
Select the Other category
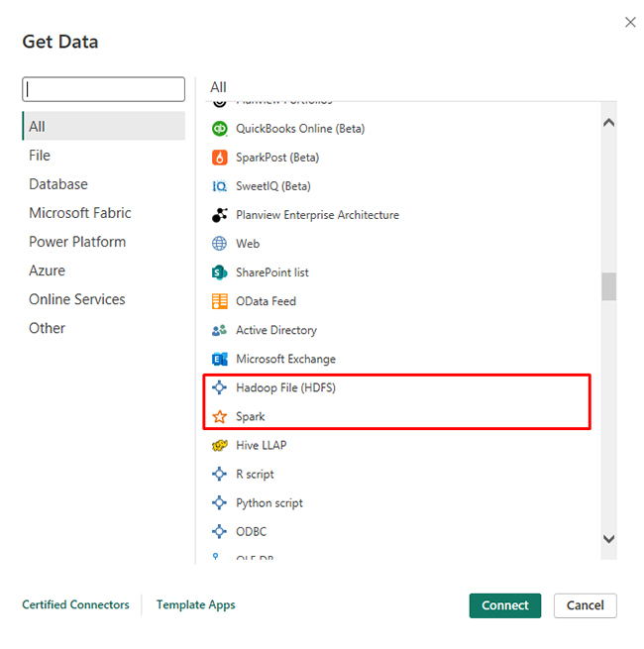click(103, 328)
